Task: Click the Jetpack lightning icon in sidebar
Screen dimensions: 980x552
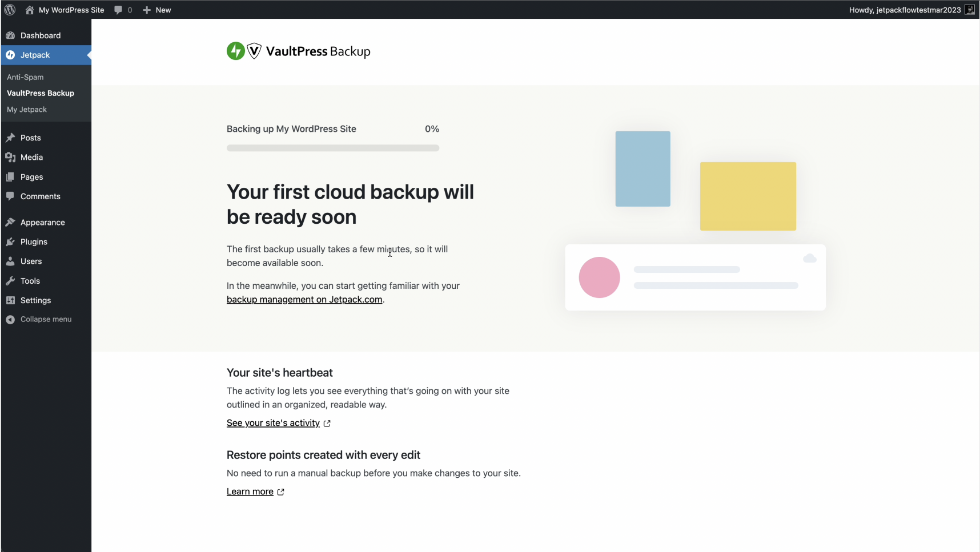Action: [10, 55]
